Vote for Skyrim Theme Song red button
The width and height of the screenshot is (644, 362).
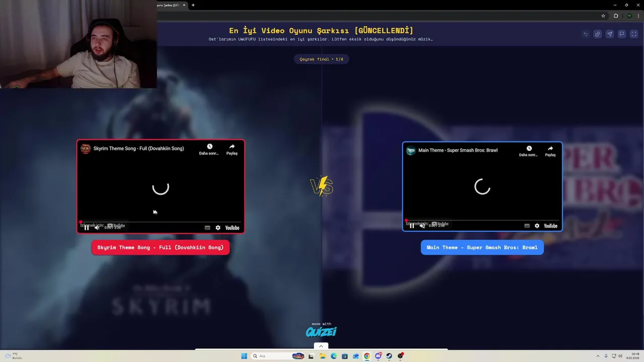point(160,247)
